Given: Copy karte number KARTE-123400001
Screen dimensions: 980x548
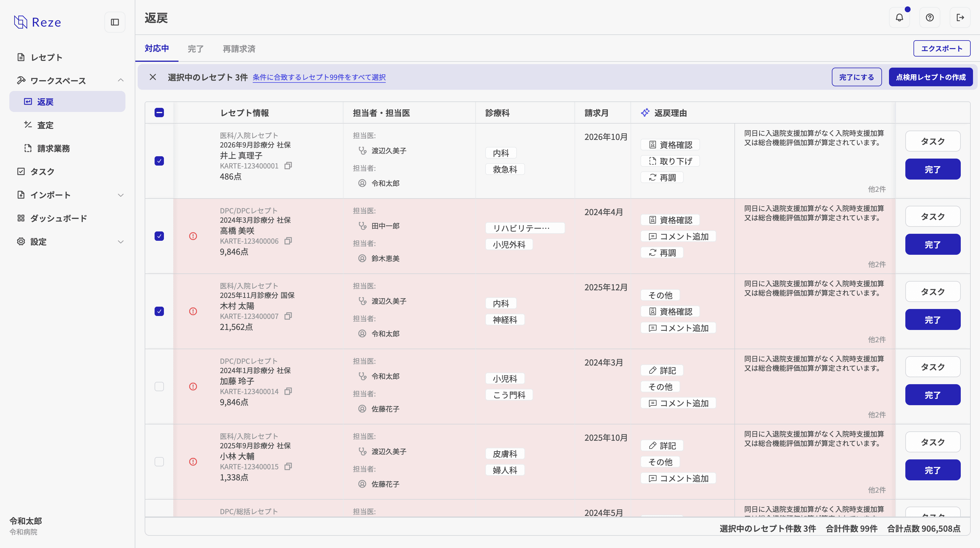Looking at the screenshot, I should [288, 166].
